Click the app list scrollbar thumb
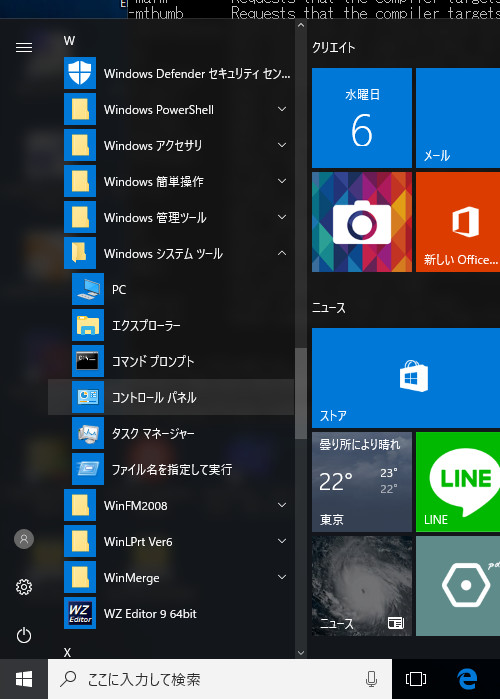 [301, 393]
